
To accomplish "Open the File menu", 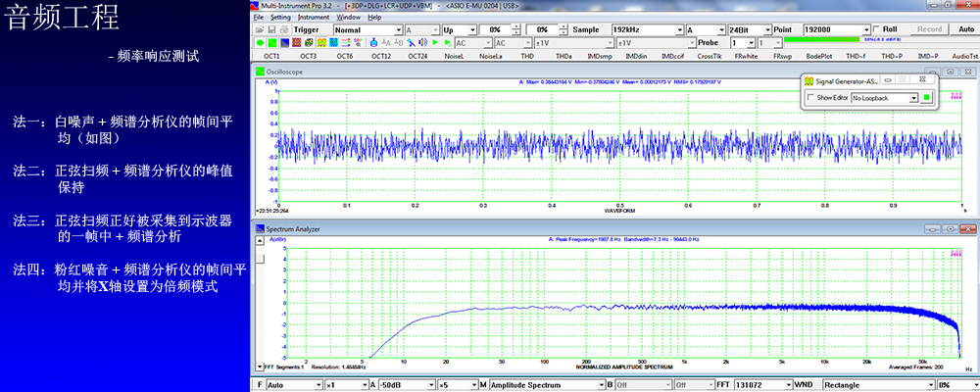I will 258,18.
